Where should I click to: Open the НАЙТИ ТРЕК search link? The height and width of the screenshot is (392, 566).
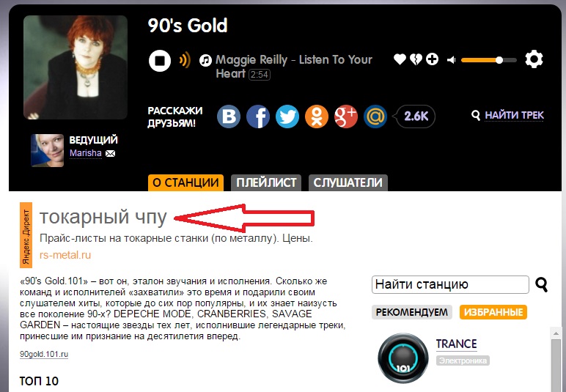[x=514, y=115]
